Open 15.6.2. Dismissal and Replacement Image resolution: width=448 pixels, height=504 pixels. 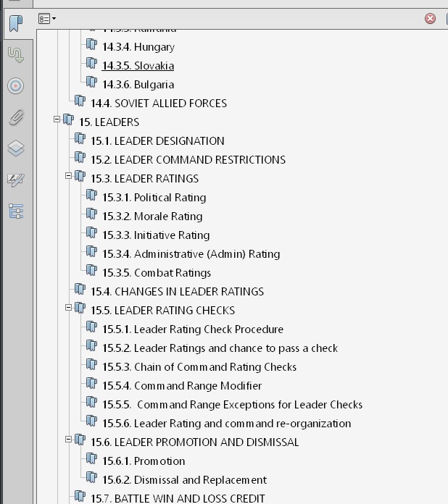pyautogui.click(x=184, y=480)
